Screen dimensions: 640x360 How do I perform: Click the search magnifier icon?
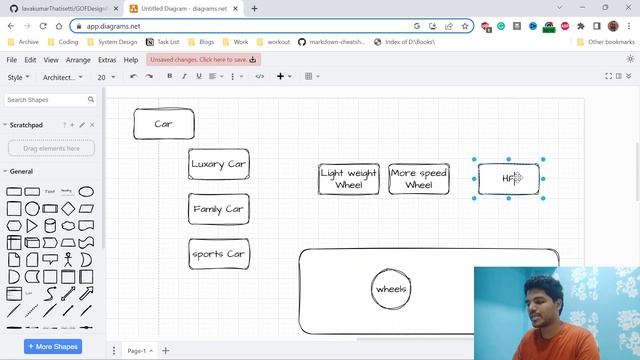click(91, 99)
